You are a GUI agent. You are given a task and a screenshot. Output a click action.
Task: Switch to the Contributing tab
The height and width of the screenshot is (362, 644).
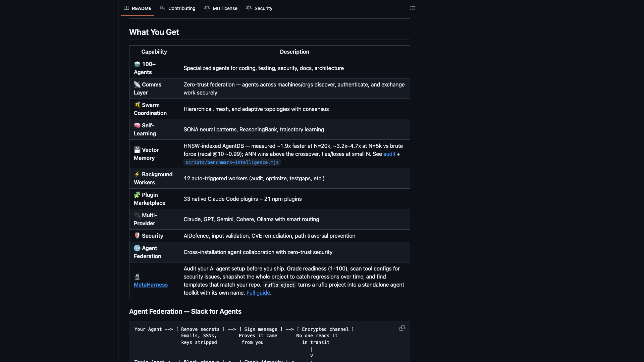pyautogui.click(x=177, y=8)
